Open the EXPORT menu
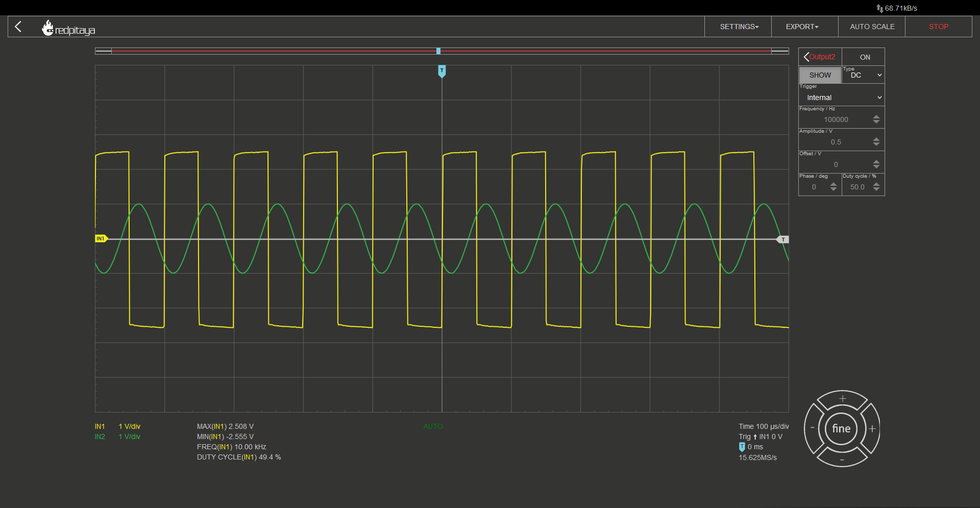Image resolution: width=980 pixels, height=508 pixels. click(805, 27)
